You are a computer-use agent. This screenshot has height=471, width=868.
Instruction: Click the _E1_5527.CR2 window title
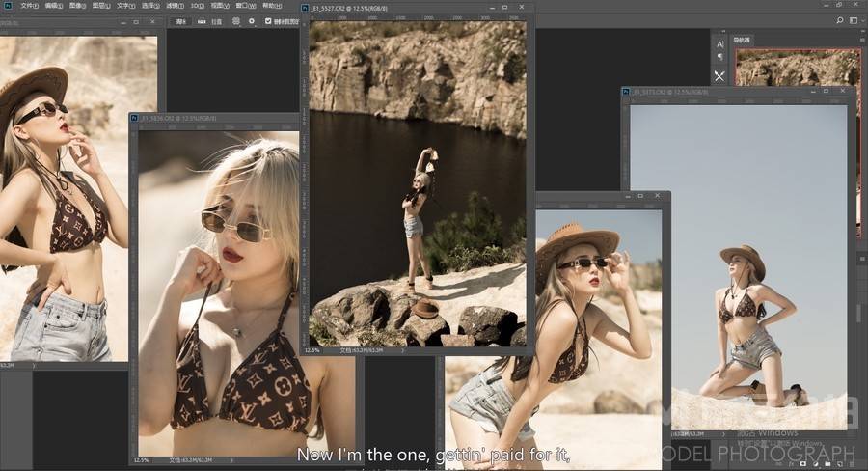(x=349, y=9)
